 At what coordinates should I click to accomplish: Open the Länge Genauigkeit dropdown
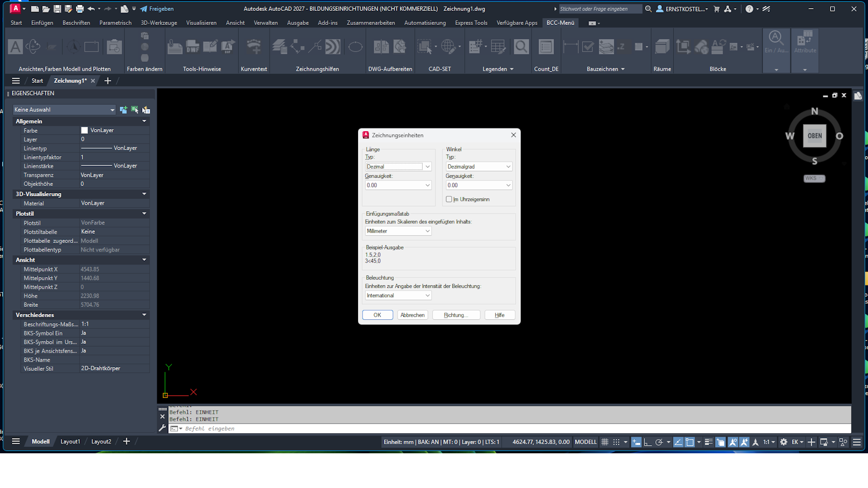(x=398, y=185)
